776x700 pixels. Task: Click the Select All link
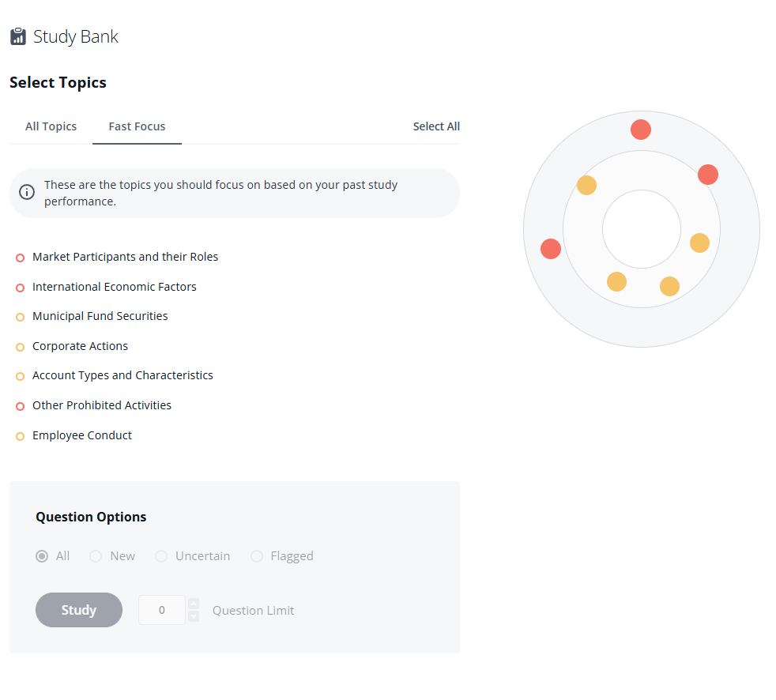[x=436, y=126]
